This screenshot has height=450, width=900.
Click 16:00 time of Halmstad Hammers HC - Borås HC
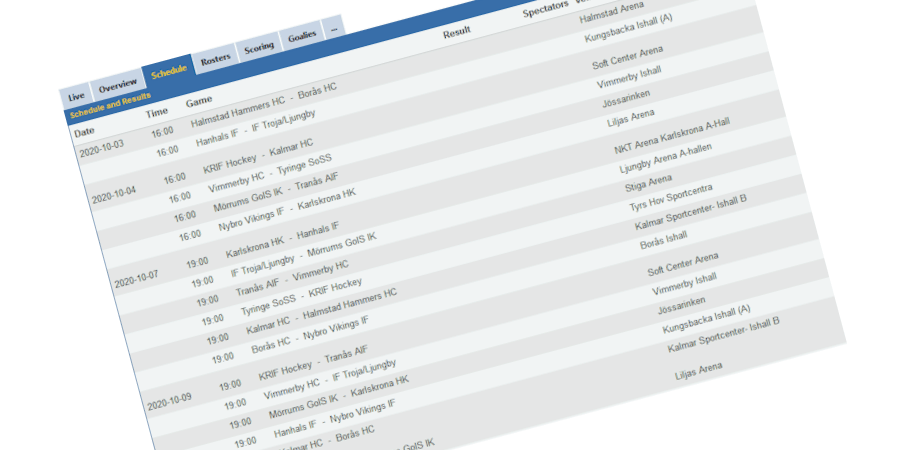162,132
